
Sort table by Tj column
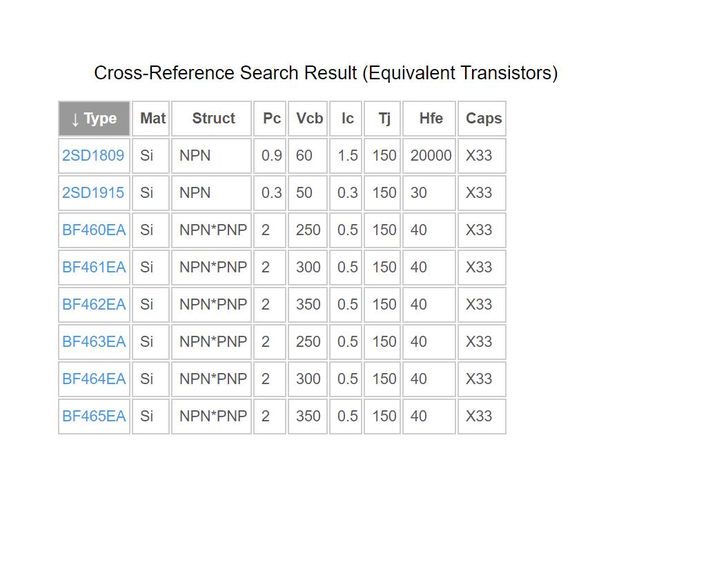[382, 119]
